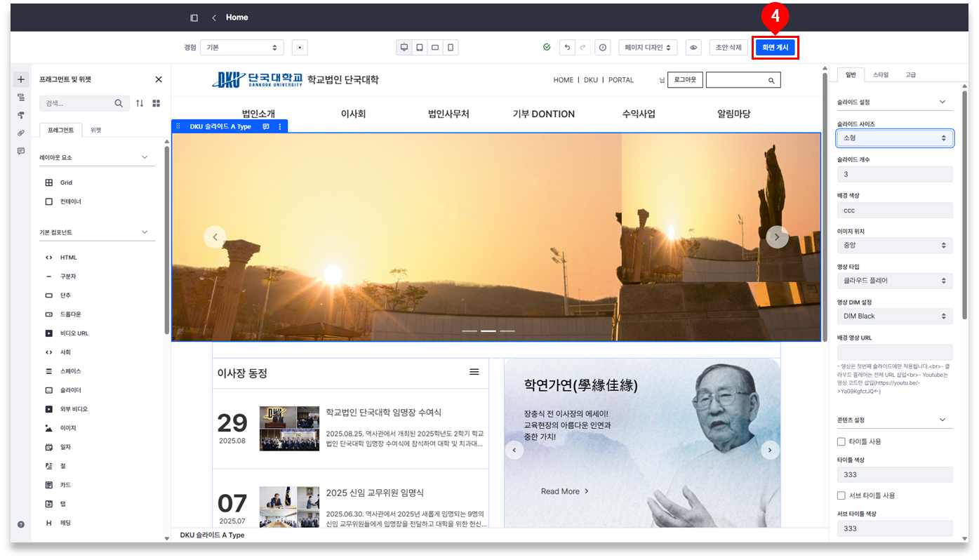Click the 초안 삭제 button
Viewport: 979px width, 560px height.
728,48
